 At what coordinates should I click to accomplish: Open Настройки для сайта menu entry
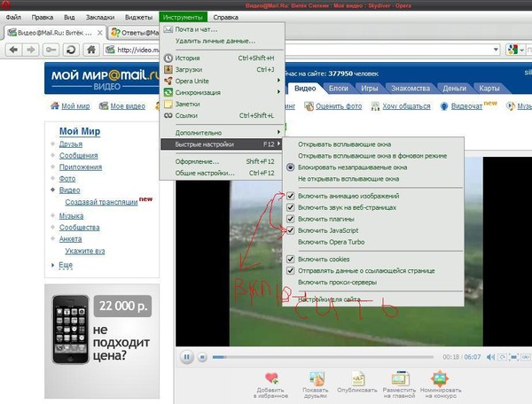pos(372,299)
